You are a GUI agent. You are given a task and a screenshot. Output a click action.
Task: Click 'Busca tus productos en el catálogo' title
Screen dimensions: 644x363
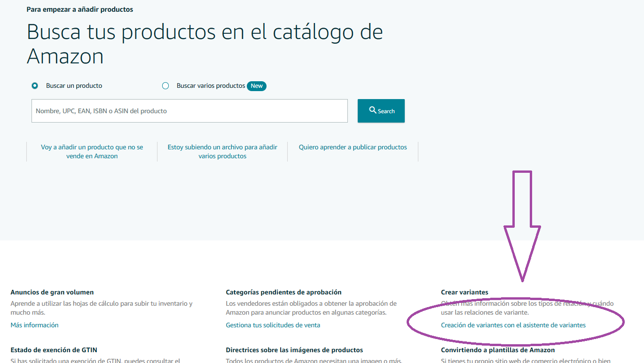205,44
